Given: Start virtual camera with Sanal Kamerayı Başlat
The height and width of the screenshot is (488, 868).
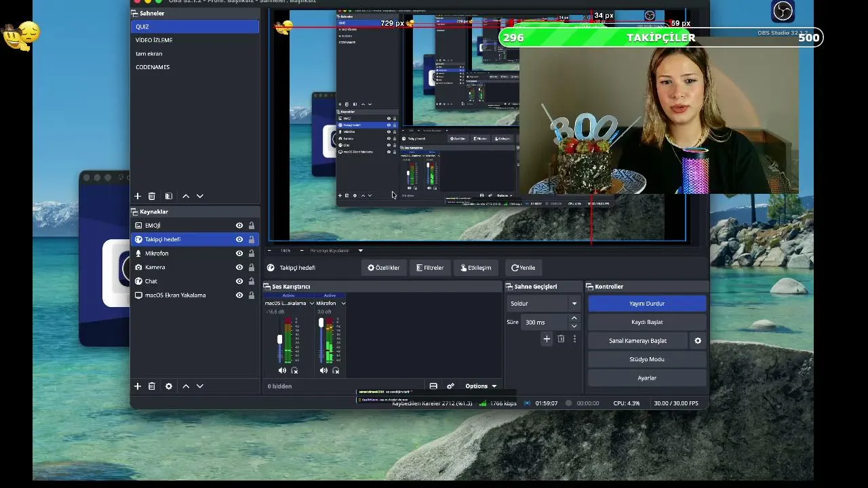Looking at the screenshot, I should (637, 341).
